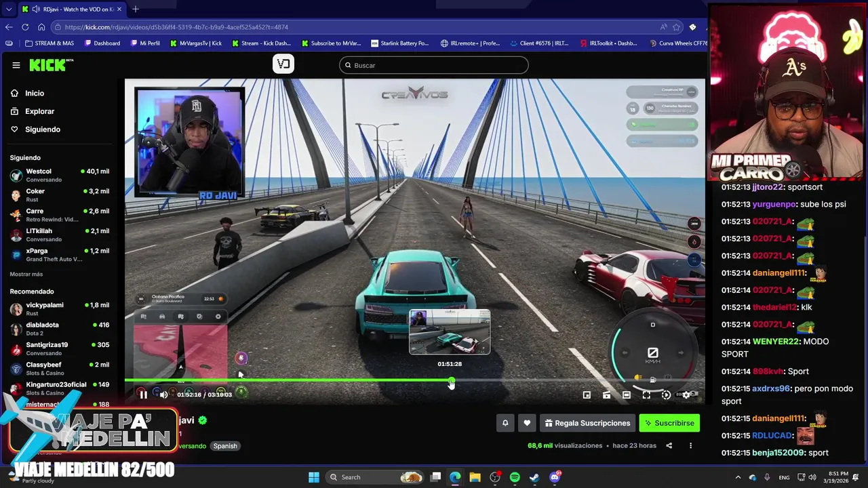Click the Kick logo
This screenshot has width=868, height=488.
pos(51,65)
